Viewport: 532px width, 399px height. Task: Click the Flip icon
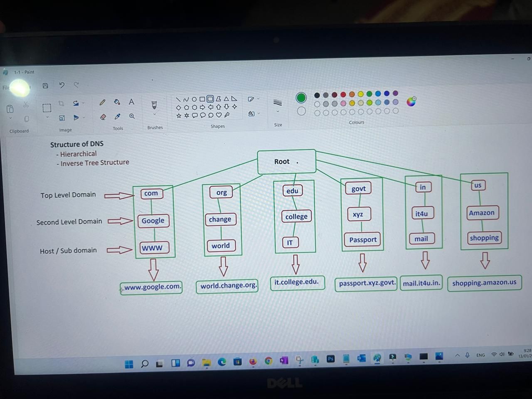coord(76,118)
